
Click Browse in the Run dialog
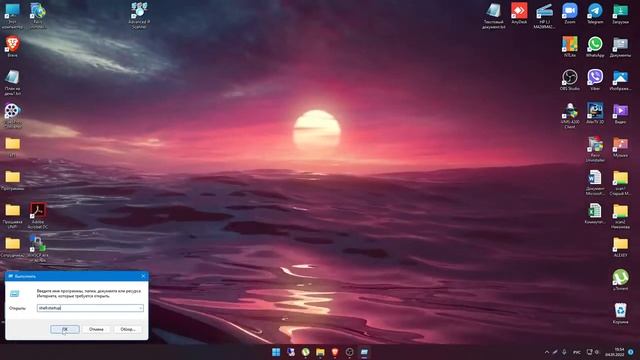pos(128,329)
